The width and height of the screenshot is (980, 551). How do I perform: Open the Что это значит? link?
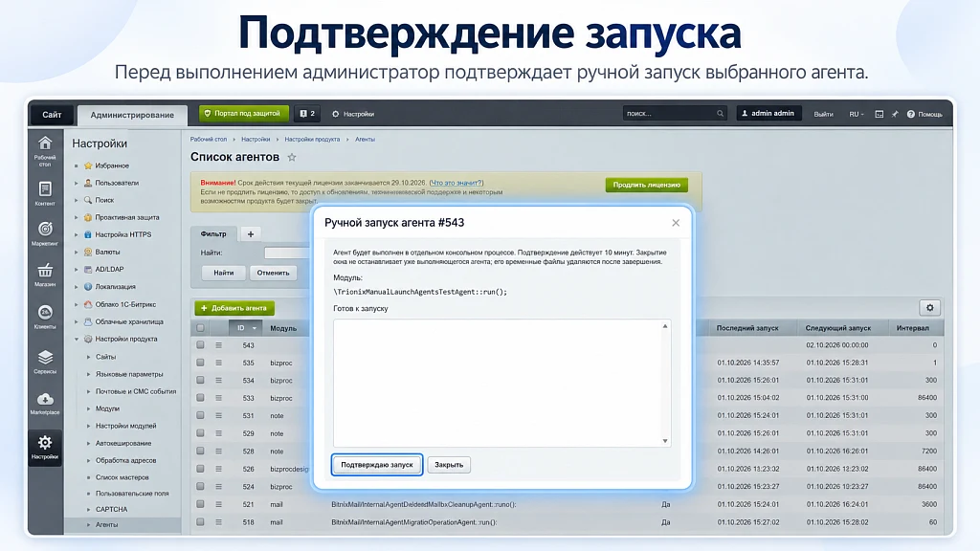pyautogui.click(x=456, y=183)
